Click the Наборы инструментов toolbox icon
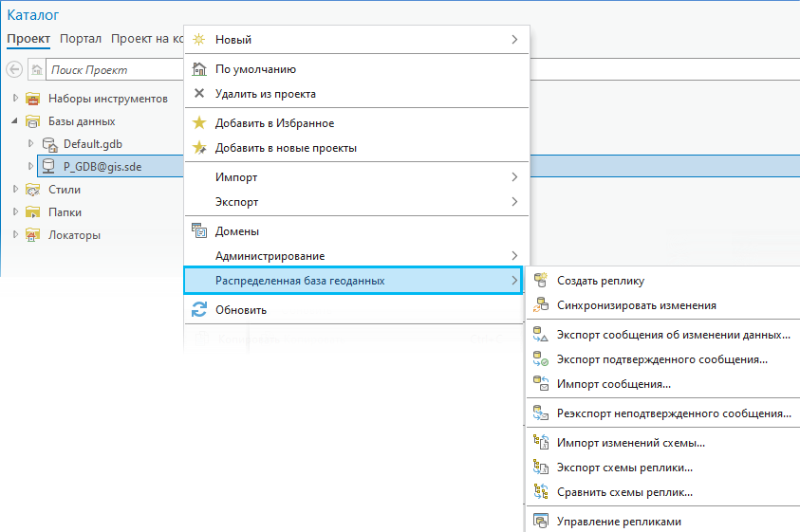The image size is (800, 532). pyautogui.click(x=32, y=99)
